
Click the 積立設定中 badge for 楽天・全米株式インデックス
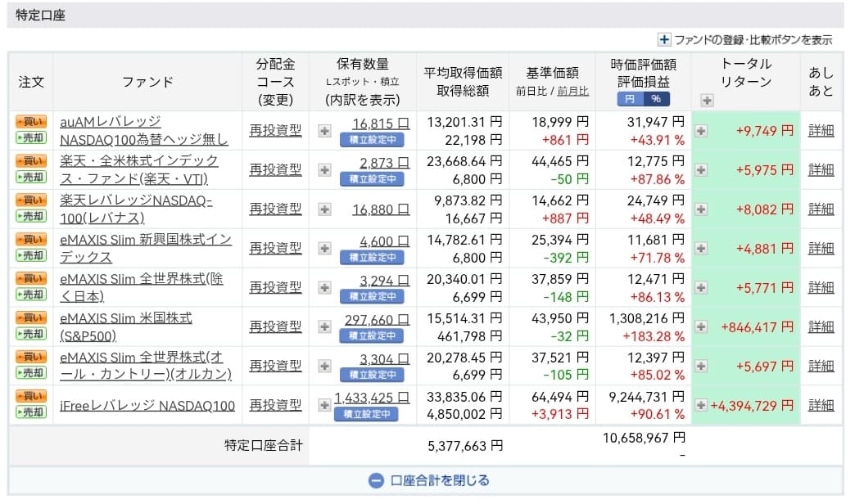pyautogui.click(x=372, y=178)
